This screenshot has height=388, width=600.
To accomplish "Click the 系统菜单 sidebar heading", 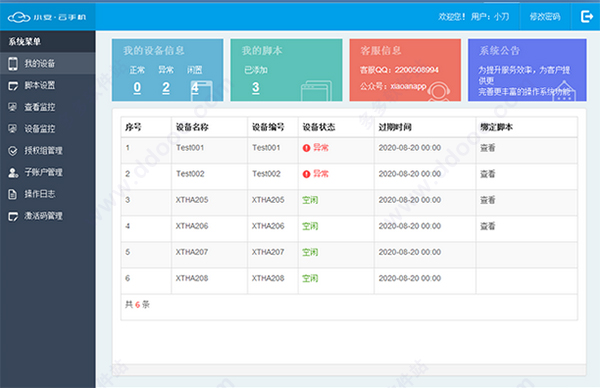I will coord(25,41).
